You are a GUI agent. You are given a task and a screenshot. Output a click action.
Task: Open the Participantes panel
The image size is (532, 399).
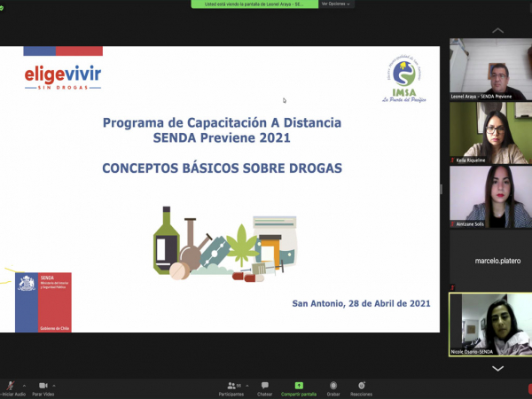pos(231,388)
